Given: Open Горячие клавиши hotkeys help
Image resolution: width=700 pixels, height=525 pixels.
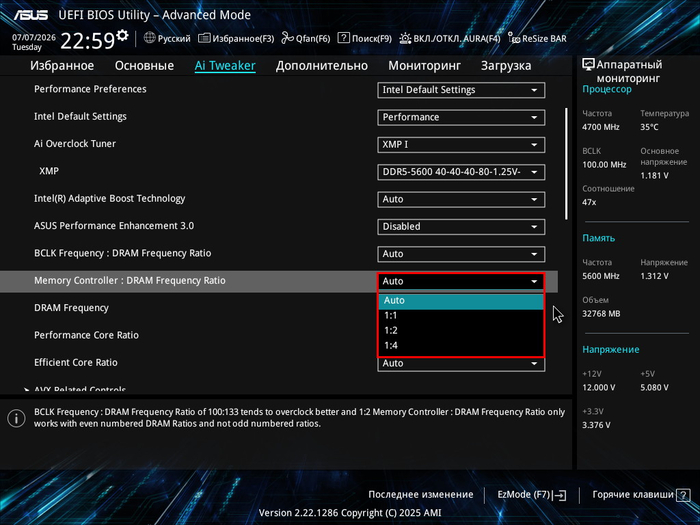Looking at the screenshot, I should [640, 495].
